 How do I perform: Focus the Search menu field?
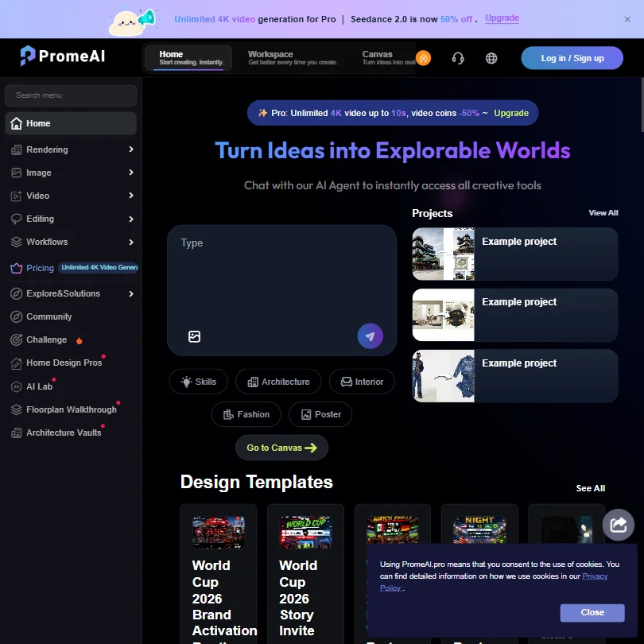71,95
